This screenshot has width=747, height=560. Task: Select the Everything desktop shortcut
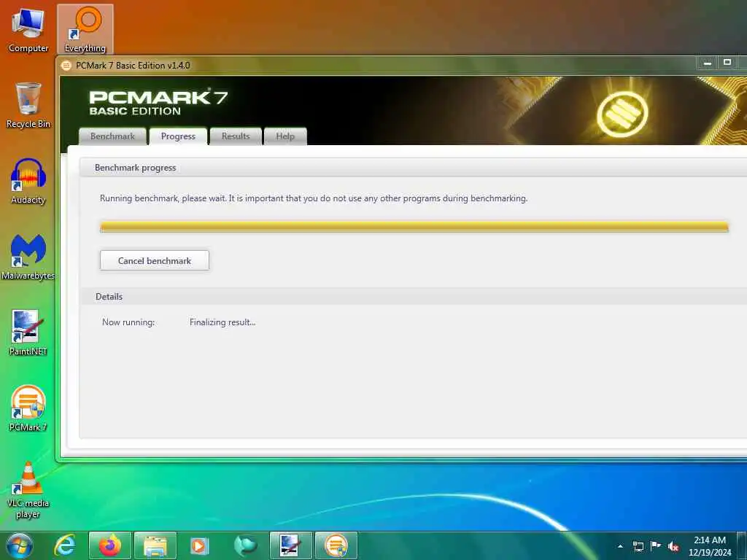pyautogui.click(x=85, y=29)
